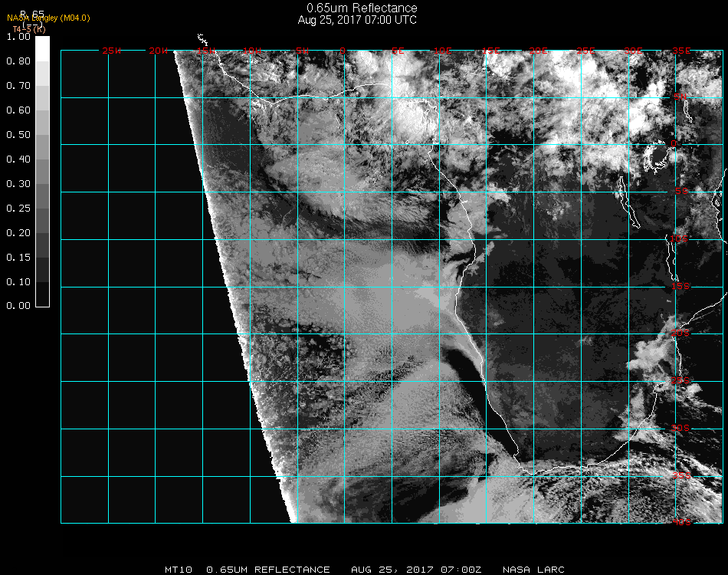Click the white top segment of the reflectance colorbar
The height and width of the screenshot is (575, 728).
42,49
